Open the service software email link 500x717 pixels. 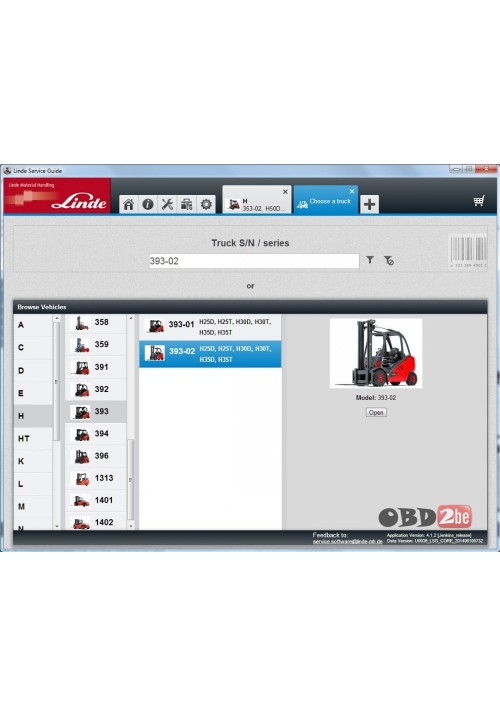pos(347,541)
